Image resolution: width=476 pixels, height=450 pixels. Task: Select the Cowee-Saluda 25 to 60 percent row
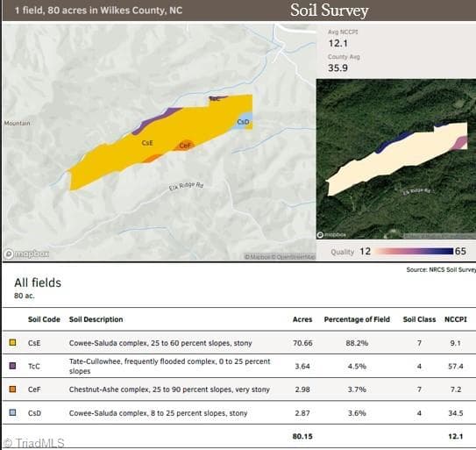[x=239, y=343]
